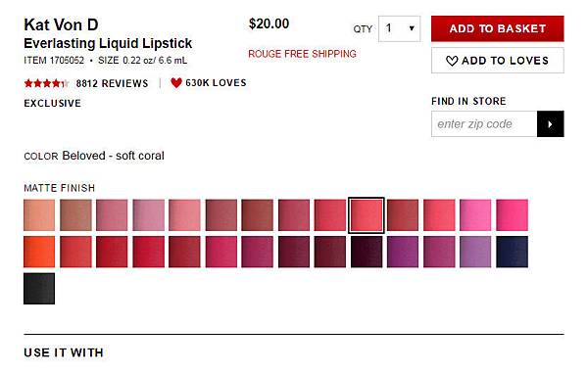
Task: Select the bright orange color swatch
Action: click(x=39, y=252)
